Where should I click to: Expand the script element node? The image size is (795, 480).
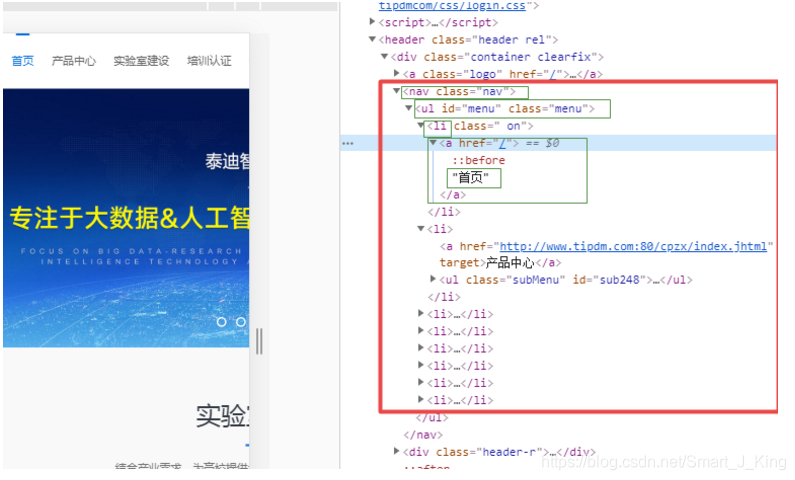(x=372, y=22)
